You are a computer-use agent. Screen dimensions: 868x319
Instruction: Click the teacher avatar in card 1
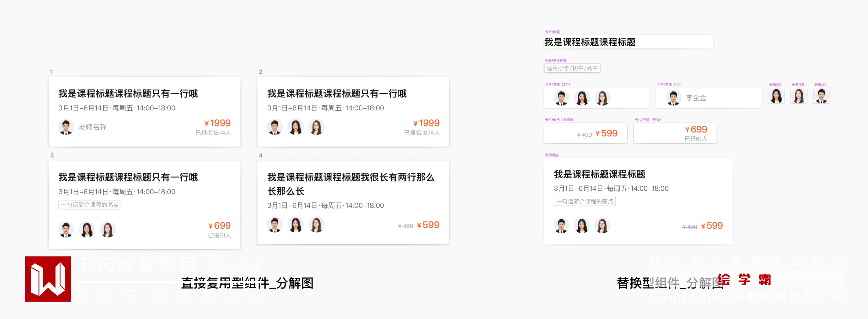point(66,127)
